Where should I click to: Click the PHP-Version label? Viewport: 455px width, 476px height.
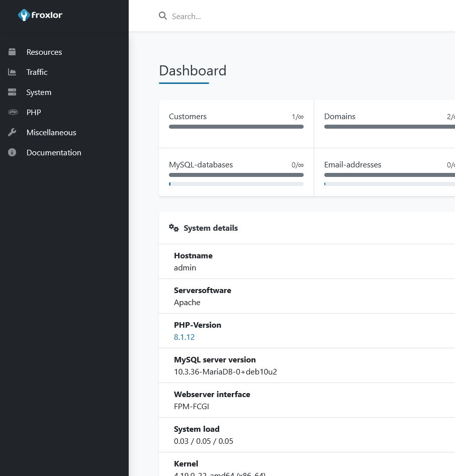click(x=198, y=325)
